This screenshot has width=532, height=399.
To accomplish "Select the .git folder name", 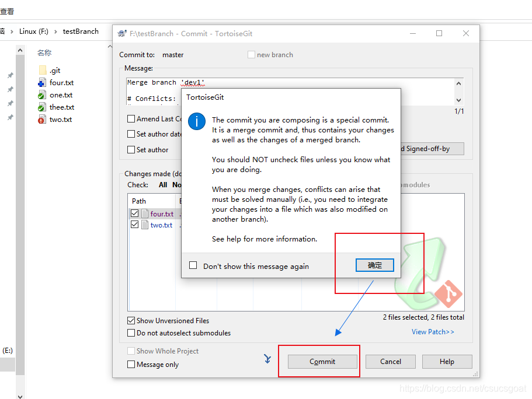I will (55, 71).
